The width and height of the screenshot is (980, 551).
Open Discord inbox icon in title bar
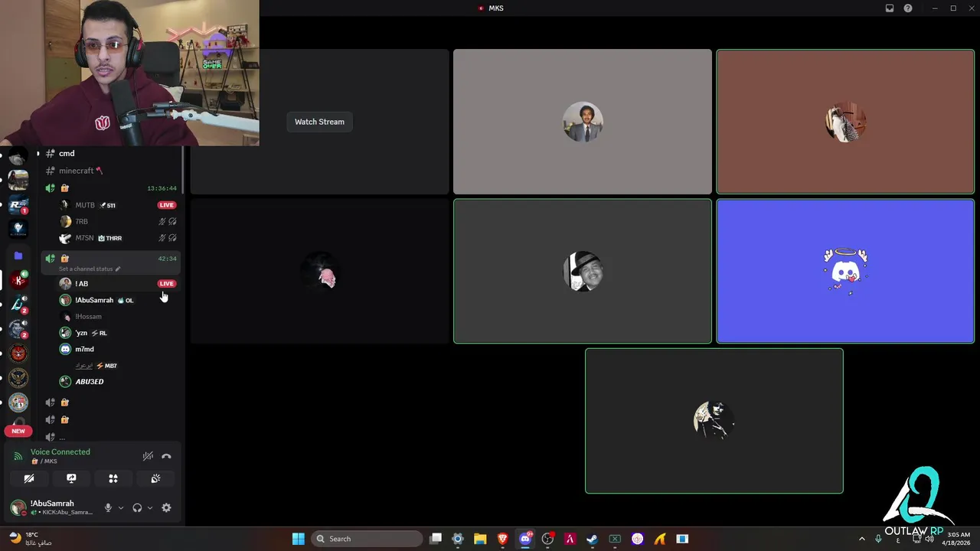[890, 8]
